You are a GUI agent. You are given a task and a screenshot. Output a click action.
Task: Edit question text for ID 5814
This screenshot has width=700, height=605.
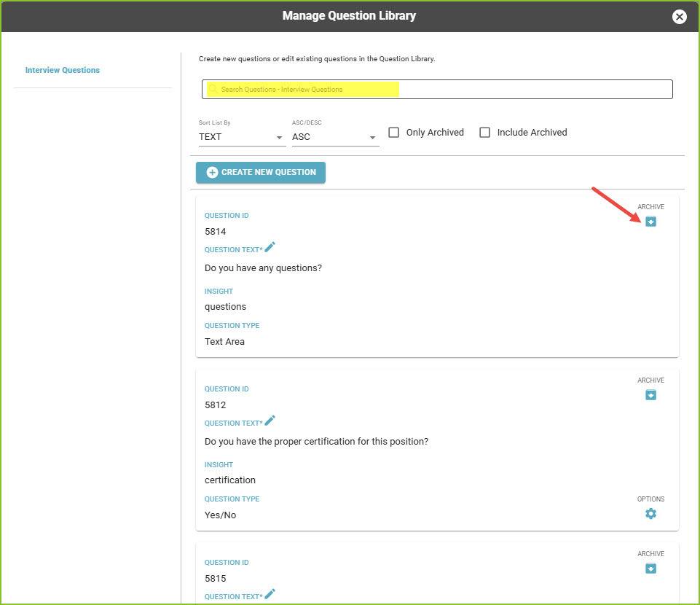(x=270, y=247)
